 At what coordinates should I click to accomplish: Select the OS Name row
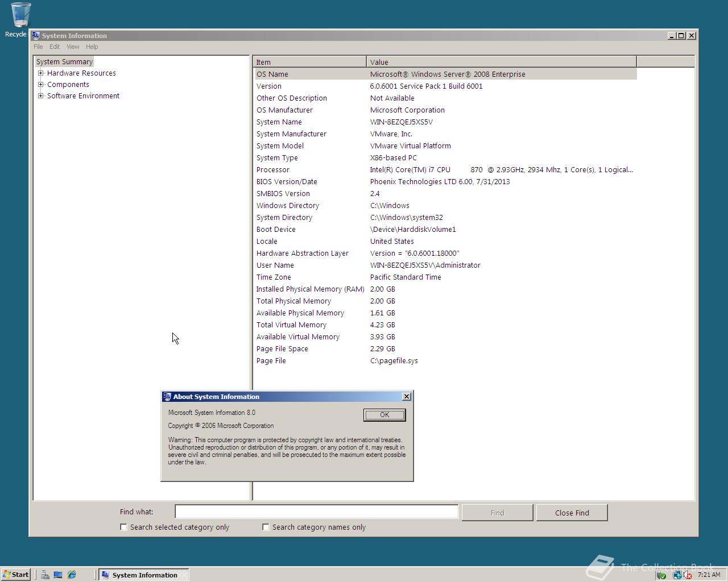tap(445, 74)
